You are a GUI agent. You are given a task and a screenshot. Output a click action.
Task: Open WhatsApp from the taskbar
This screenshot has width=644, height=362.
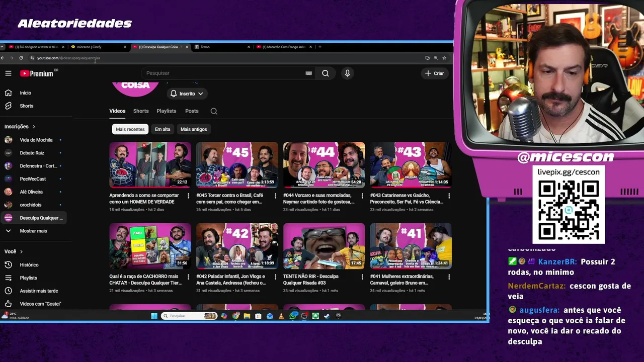pyautogui.click(x=293, y=316)
